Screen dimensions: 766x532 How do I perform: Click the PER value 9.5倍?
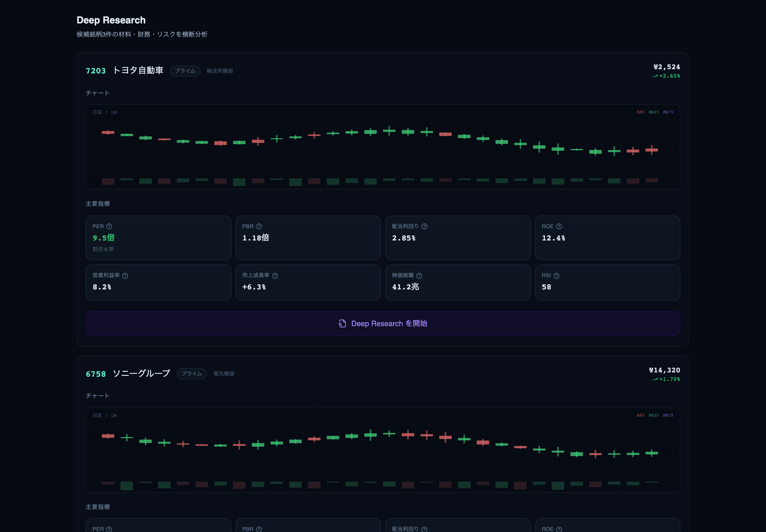(104, 238)
